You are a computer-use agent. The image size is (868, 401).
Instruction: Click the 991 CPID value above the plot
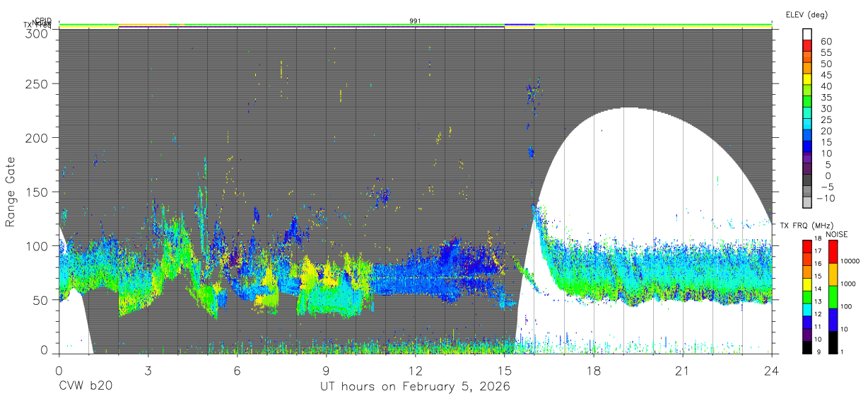(x=416, y=21)
